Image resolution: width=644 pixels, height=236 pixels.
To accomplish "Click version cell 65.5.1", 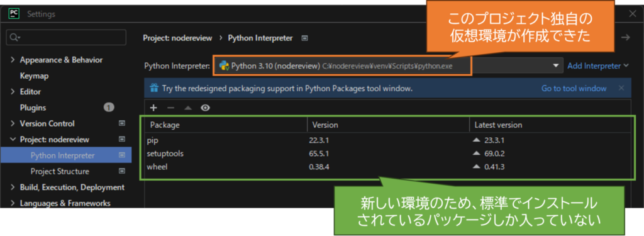I will 319,154.
